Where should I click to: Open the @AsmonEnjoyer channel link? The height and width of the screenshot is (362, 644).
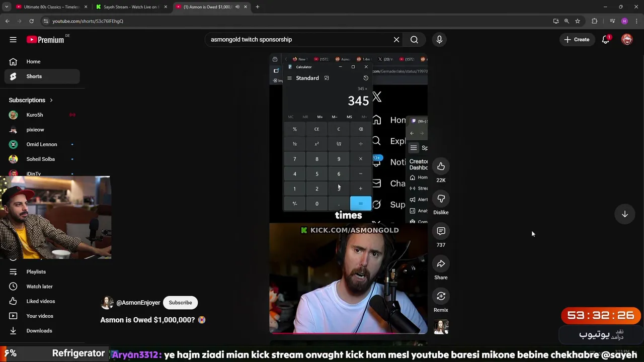click(x=138, y=303)
